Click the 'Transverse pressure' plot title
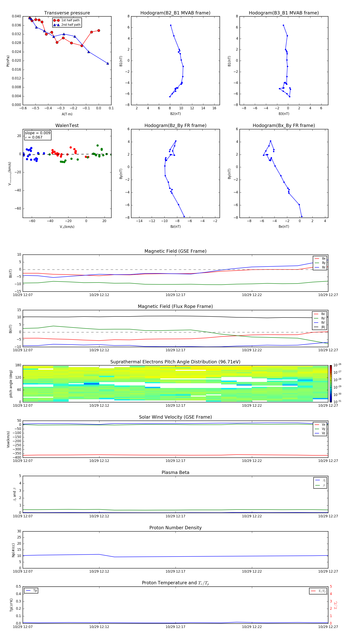 pyautogui.click(x=67, y=13)
